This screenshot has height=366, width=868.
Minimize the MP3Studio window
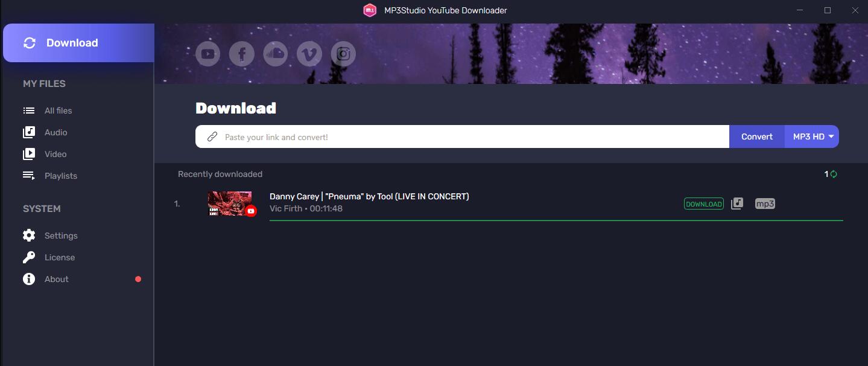click(800, 10)
